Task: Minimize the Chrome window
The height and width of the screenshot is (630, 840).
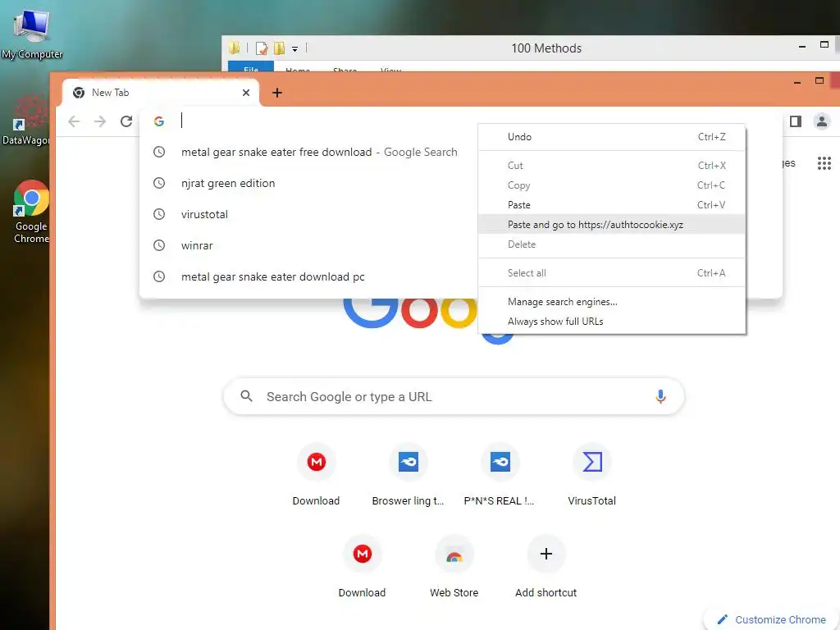Action: pos(797,82)
